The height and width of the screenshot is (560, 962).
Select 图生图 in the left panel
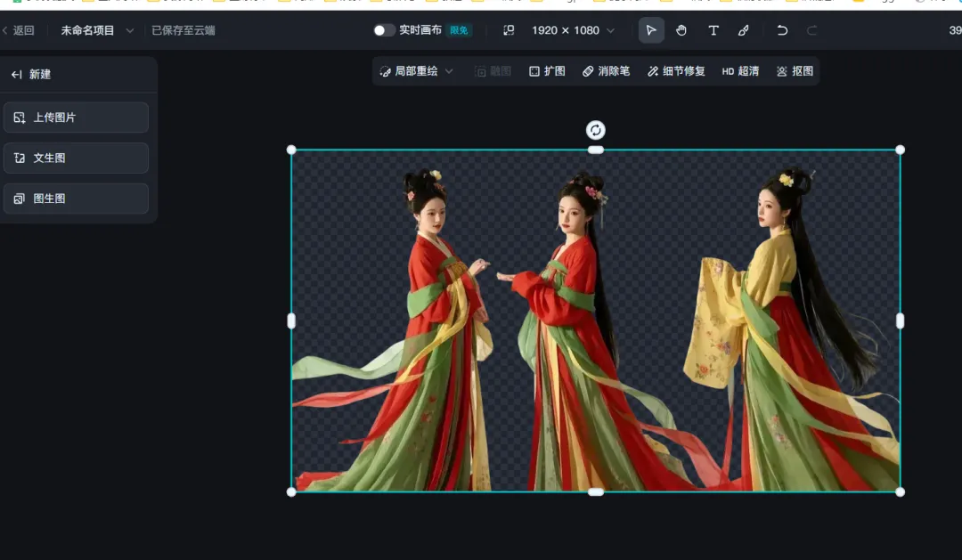(x=76, y=199)
